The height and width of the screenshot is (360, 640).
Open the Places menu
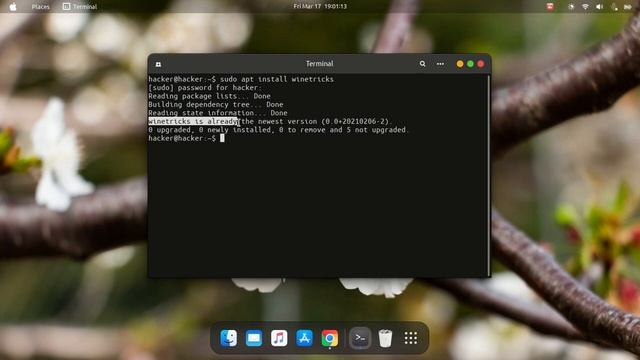[x=40, y=7]
